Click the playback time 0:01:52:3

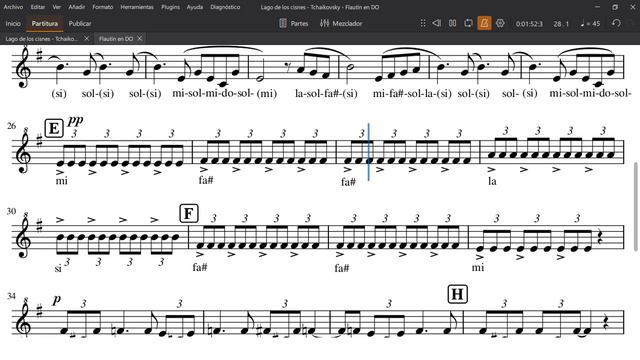(x=529, y=24)
